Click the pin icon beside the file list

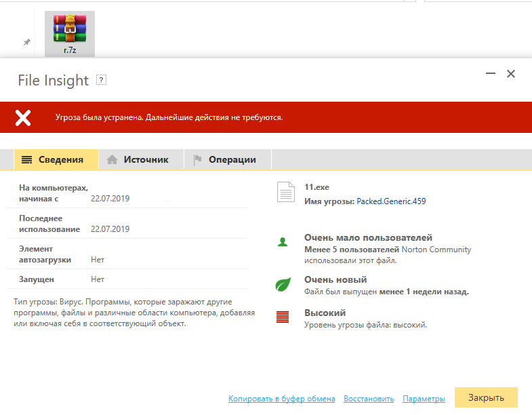pos(27,42)
